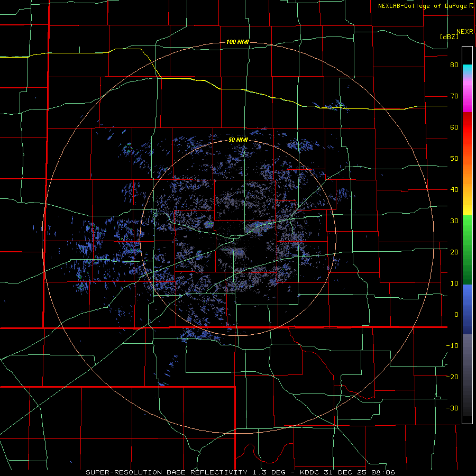Click the NEXR label above the color scale
The height and width of the screenshot is (476, 476).
[x=465, y=32]
